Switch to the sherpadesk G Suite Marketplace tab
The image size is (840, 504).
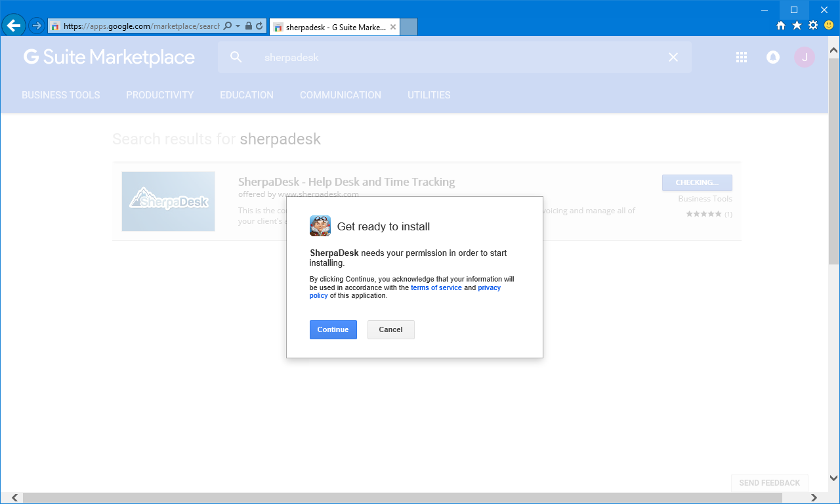(x=331, y=27)
